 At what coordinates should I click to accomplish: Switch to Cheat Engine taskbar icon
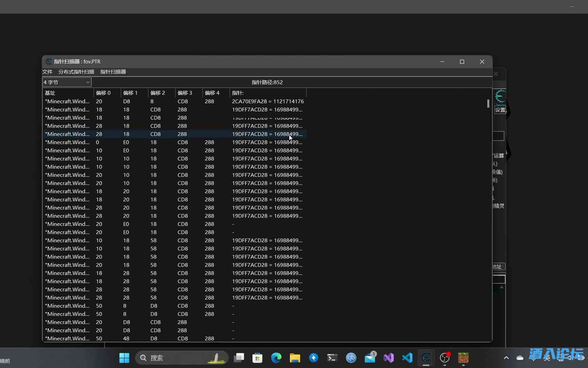point(426,358)
